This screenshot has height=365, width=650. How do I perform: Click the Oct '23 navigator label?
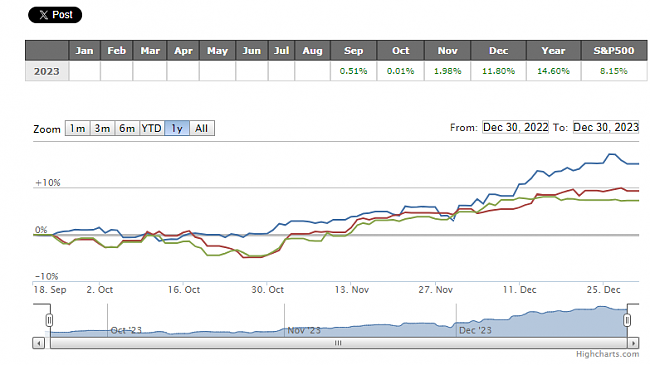(x=126, y=331)
